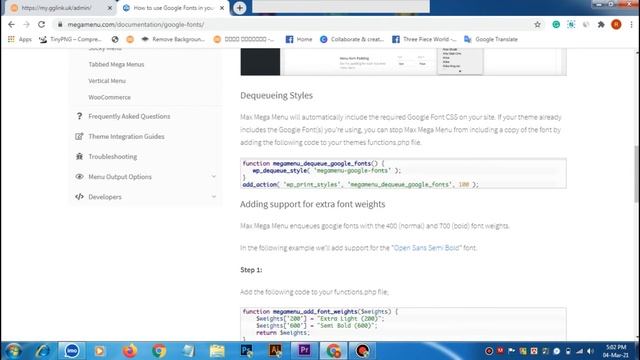Open the Extensions puzzle icon
Viewport: 640px width, 360px height.
tap(601, 24)
